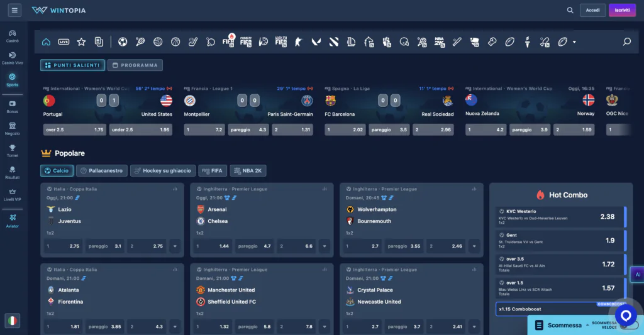Click the top header search icon
Image resolution: width=644 pixels, height=335 pixels.
coord(570,10)
